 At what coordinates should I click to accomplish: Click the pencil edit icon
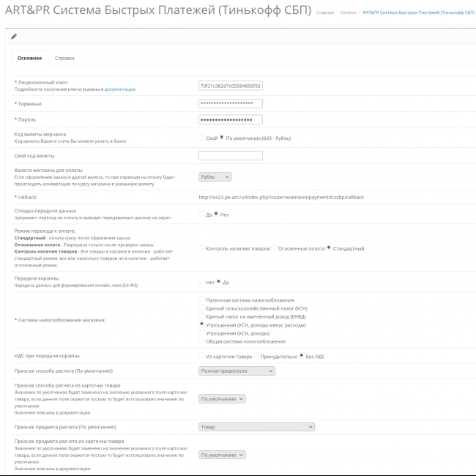pos(14,37)
